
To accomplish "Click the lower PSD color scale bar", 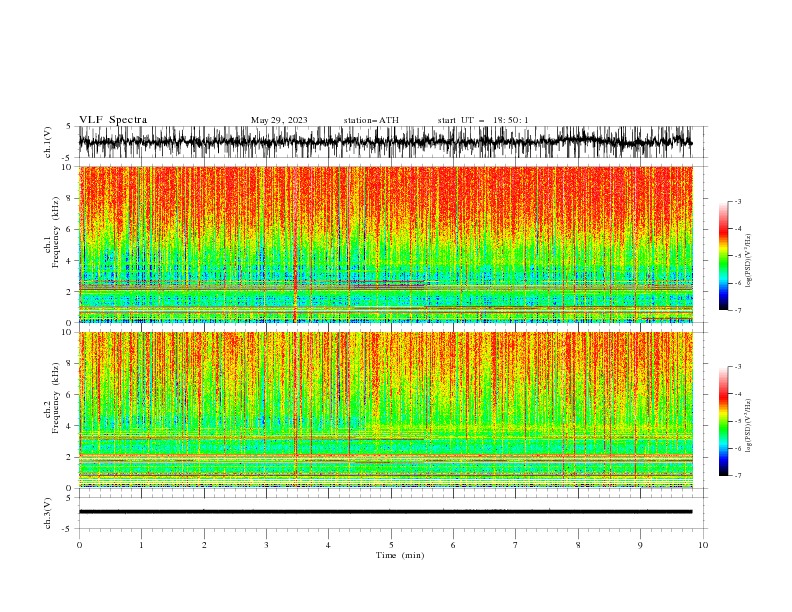I will pyautogui.click(x=724, y=421).
